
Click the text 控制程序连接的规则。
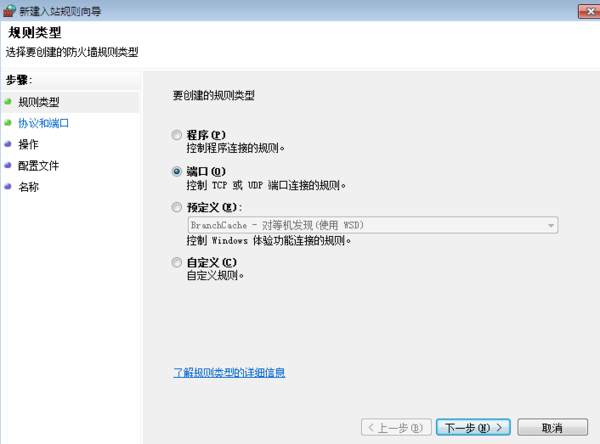(x=236, y=148)
